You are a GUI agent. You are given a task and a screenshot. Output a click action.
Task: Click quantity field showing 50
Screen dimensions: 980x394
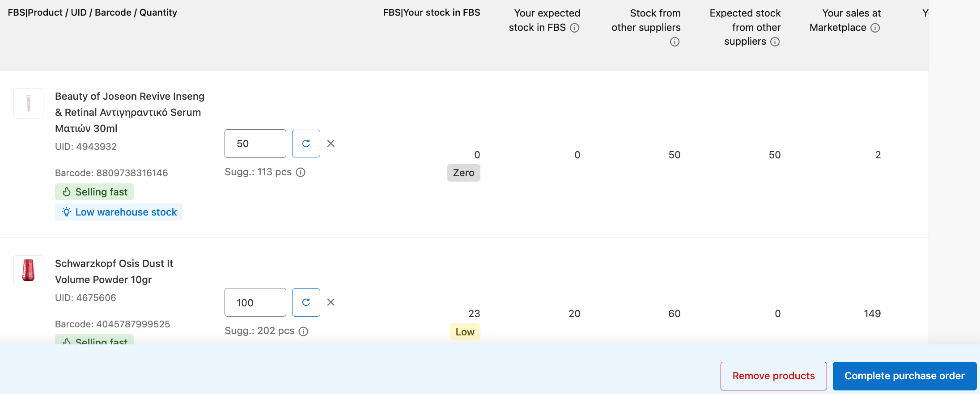click(255, 144)
